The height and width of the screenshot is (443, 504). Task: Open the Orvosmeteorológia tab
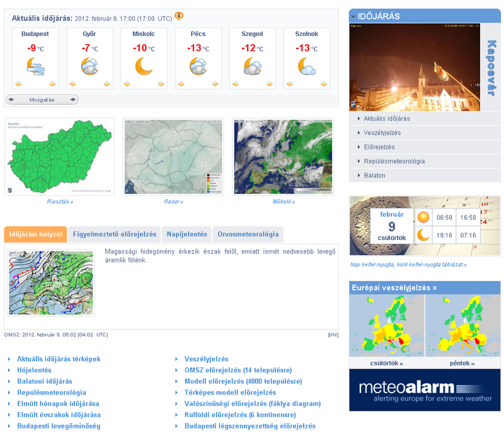coord(248,234)
